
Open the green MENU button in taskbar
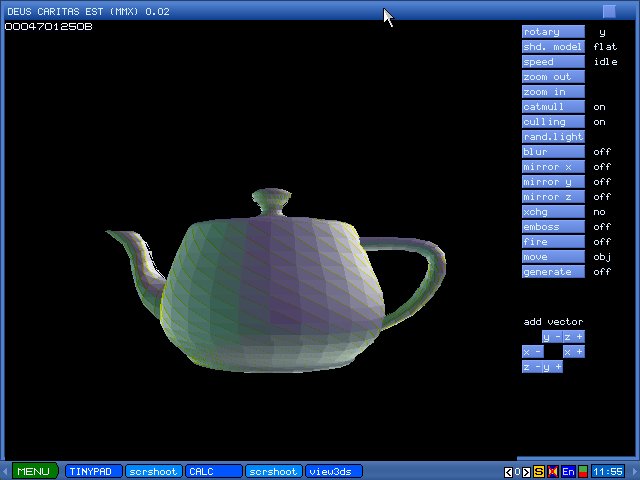point(33,471)
